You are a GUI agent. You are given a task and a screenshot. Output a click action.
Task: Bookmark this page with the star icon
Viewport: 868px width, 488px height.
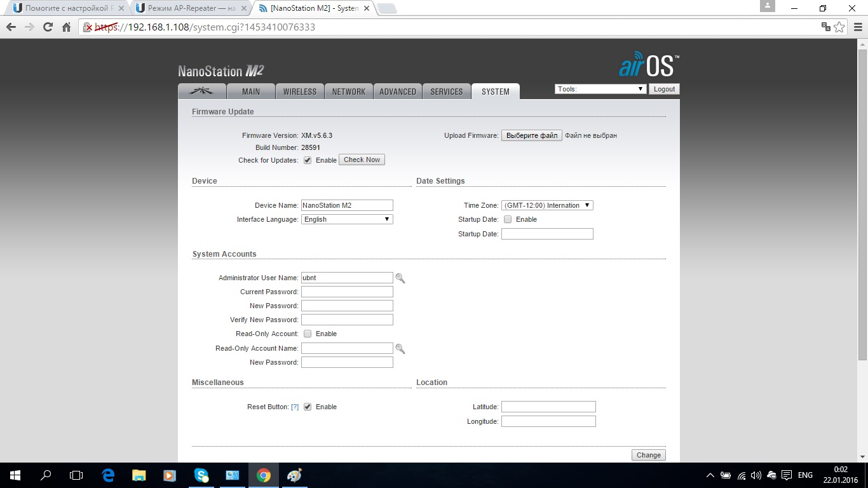pos(839,27)
